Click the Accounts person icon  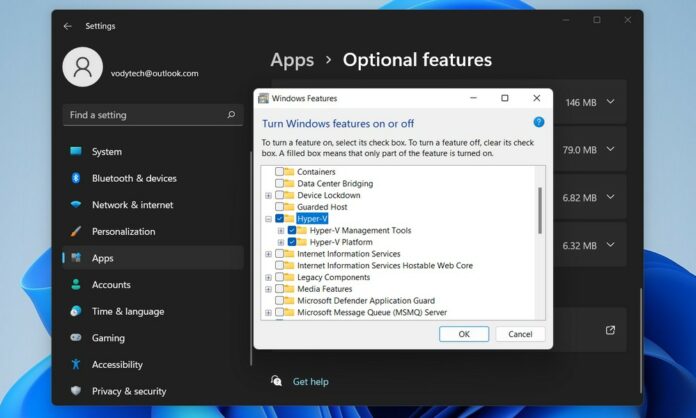pos(76,284)
